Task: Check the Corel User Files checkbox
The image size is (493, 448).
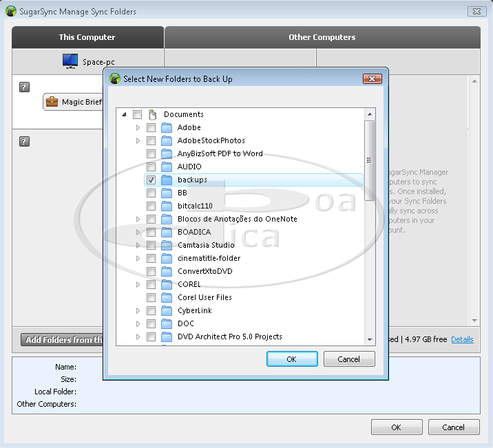Action: pyautogui.click(x=151, y=297)
